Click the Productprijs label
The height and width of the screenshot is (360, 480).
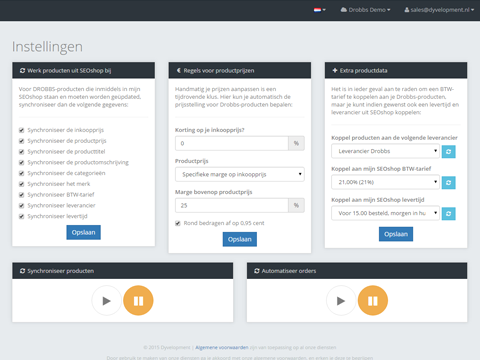click(192, 161)
